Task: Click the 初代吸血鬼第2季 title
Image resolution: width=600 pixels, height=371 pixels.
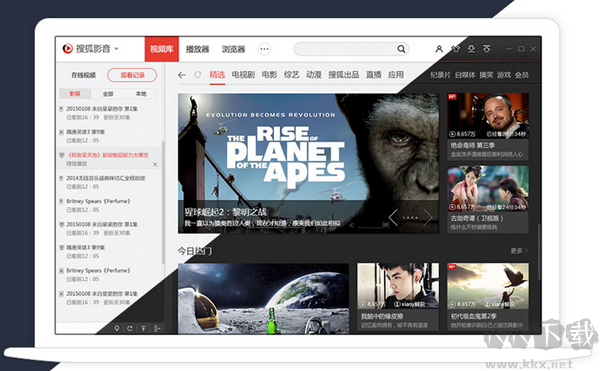Action: click(x=473, y=316)
